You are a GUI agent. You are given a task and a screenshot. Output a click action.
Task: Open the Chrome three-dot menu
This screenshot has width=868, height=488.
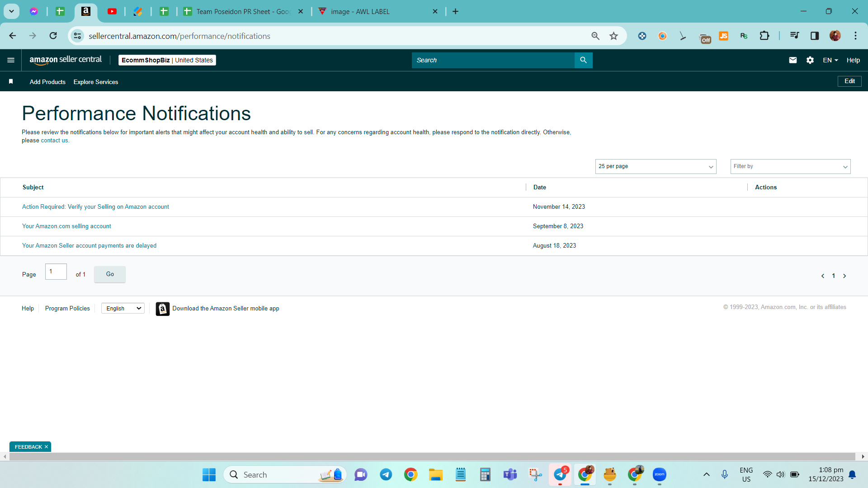click(x=855, y=36)
